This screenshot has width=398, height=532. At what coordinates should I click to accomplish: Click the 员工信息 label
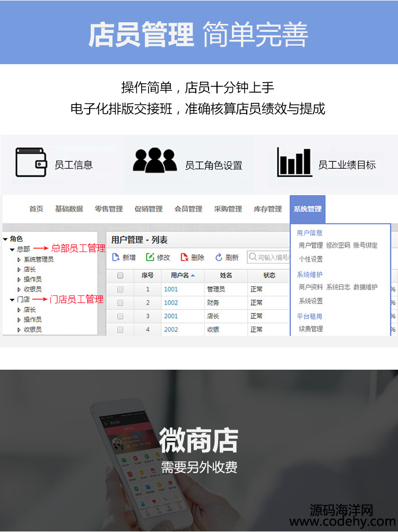(x=74, y=165)
